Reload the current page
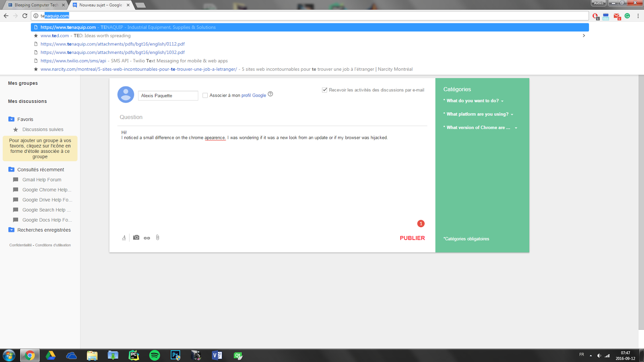 pos(25,16)
